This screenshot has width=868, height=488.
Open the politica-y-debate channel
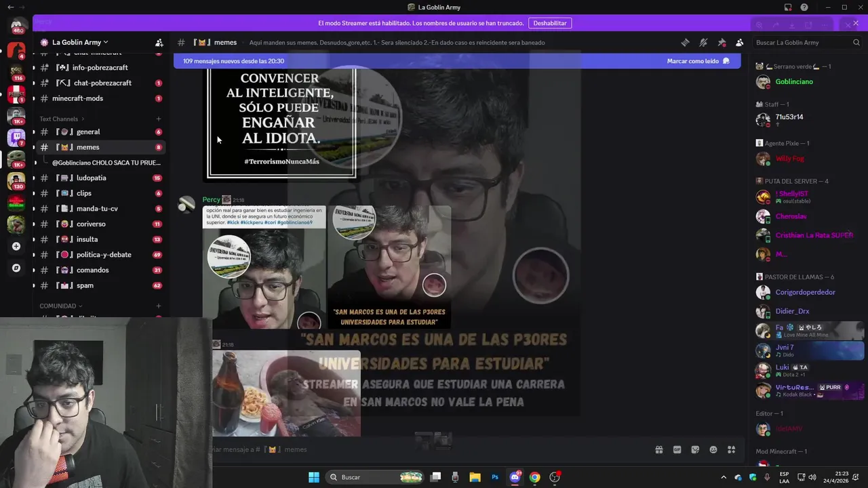100,255
